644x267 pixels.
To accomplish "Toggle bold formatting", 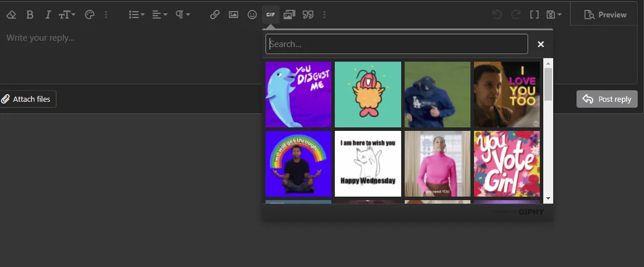I will pos(30,15).
